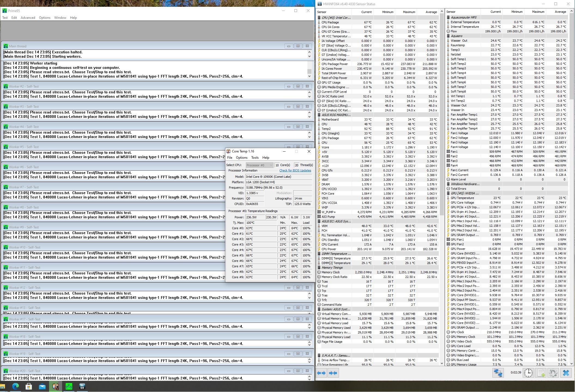
Task: Open HWiNFO sensor settings gear icon
Action: click(553, 373)
